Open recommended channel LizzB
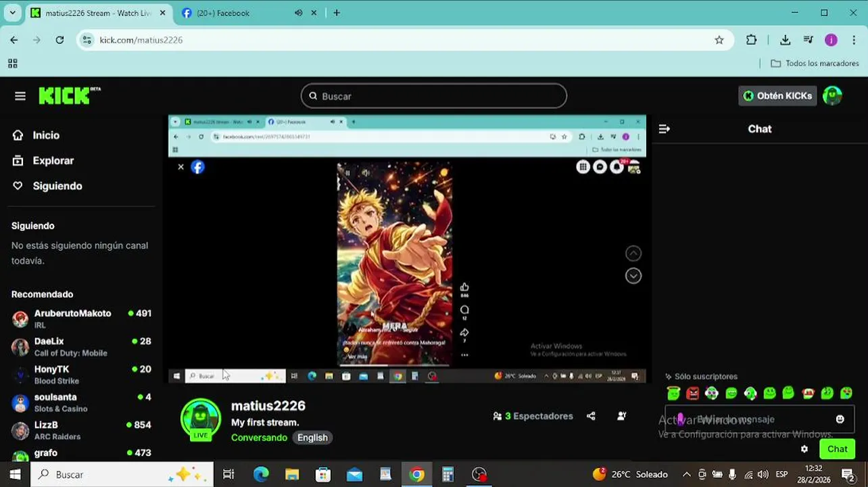This screenshot has height=487, width=868. click(81, 430)
